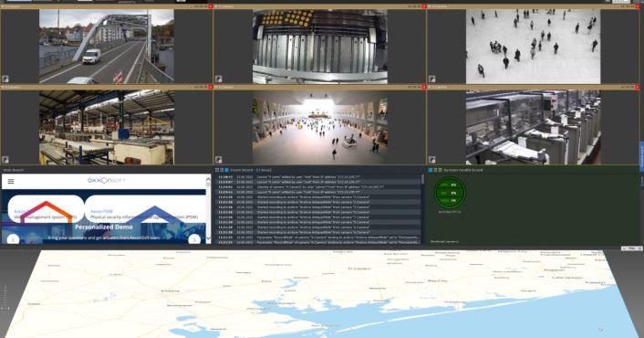This screenshot has height=338, width=644.
Task: Click the down arrow on the web board scrollbar
Action: click(208, 238)
